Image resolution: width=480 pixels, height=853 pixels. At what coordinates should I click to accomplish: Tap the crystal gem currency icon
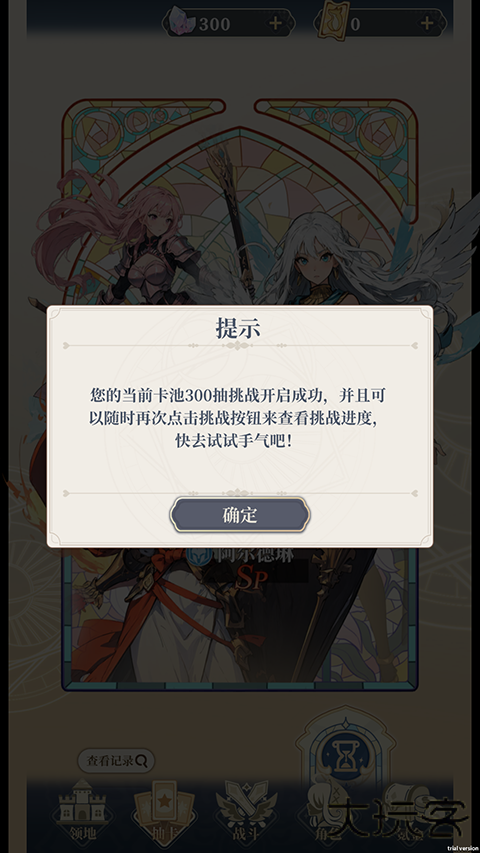point(183,23)
